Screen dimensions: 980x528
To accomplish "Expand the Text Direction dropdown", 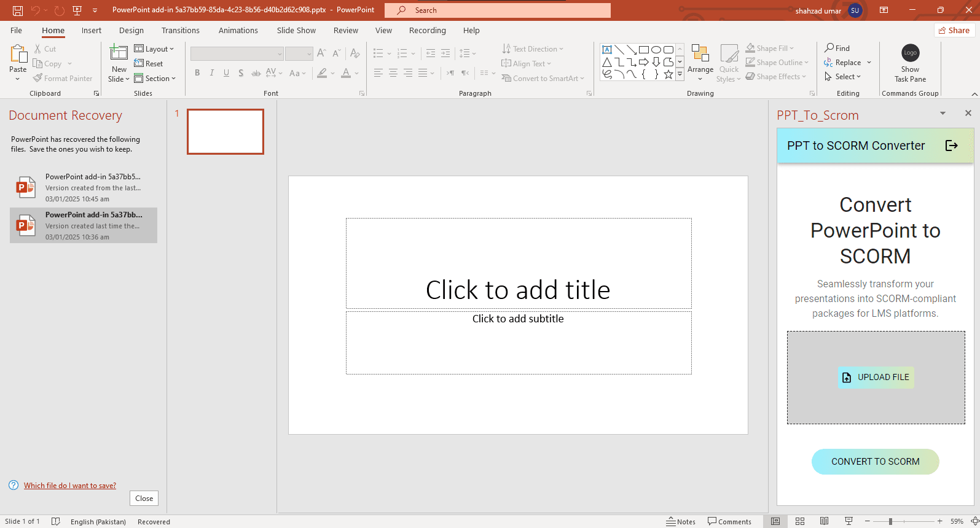I will click(x=532, y=49).
